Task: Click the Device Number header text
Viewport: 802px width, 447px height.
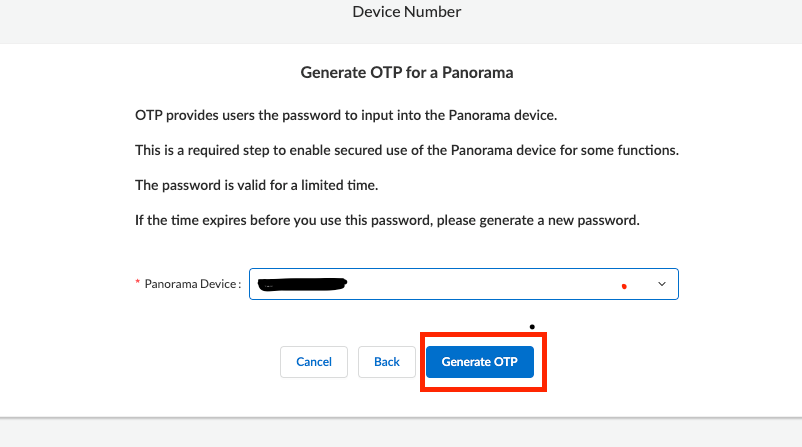Action: (406, 13)
